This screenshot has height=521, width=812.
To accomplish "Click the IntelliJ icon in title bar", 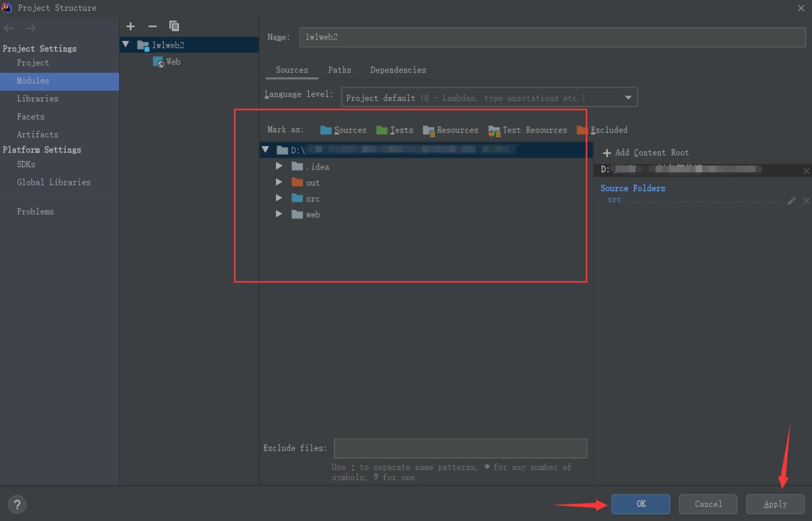I will (7, 7).
